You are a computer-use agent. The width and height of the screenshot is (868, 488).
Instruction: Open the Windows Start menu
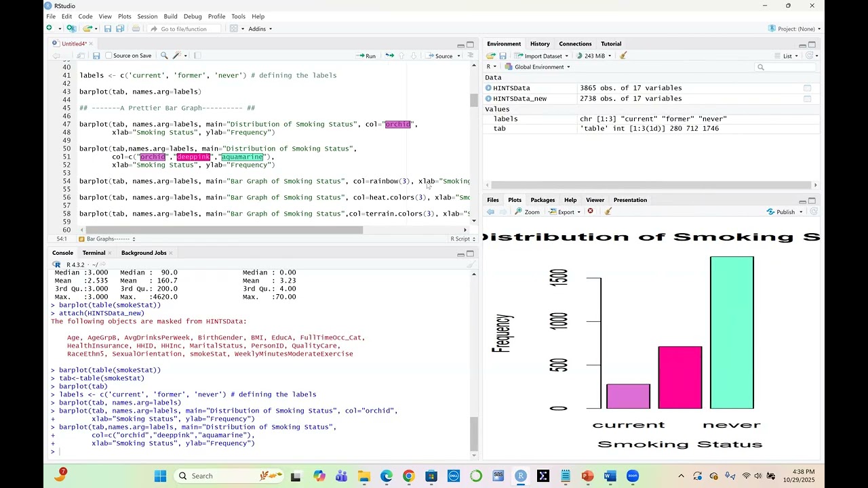pos(160,476)
